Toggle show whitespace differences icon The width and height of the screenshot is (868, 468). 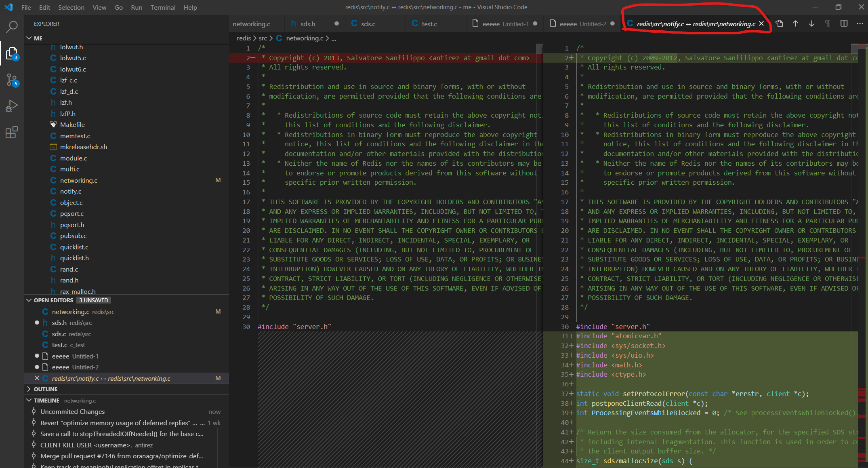(828, 24)
